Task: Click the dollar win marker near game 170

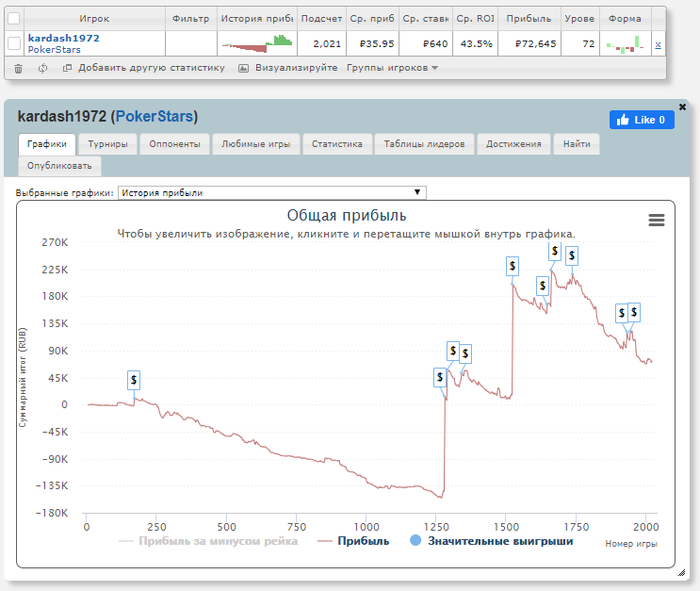Action: tap(133, 380)
